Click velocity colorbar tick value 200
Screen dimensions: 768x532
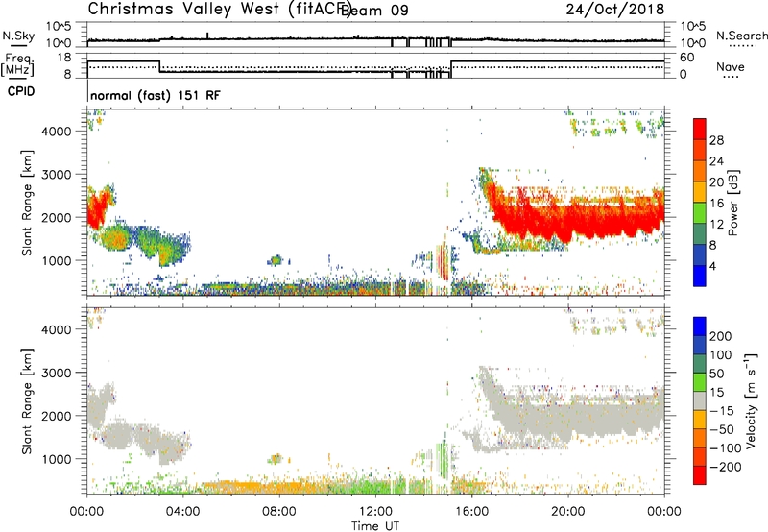point(721,336)
